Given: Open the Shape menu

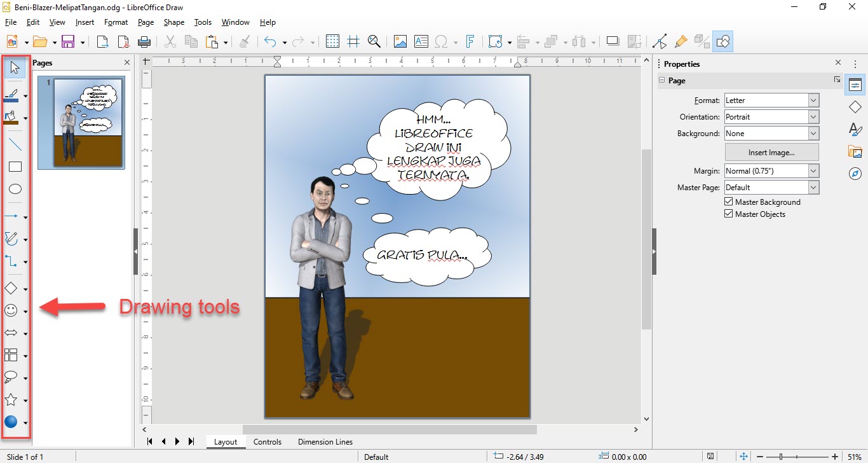Looking at the screenshot, I should [x=174, y=22].
